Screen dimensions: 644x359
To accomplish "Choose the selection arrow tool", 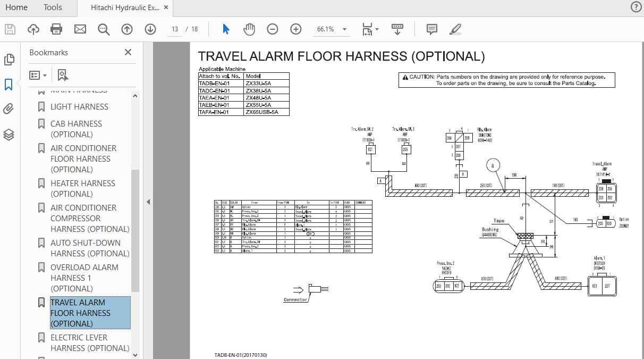I will click(x=226, y=29).
